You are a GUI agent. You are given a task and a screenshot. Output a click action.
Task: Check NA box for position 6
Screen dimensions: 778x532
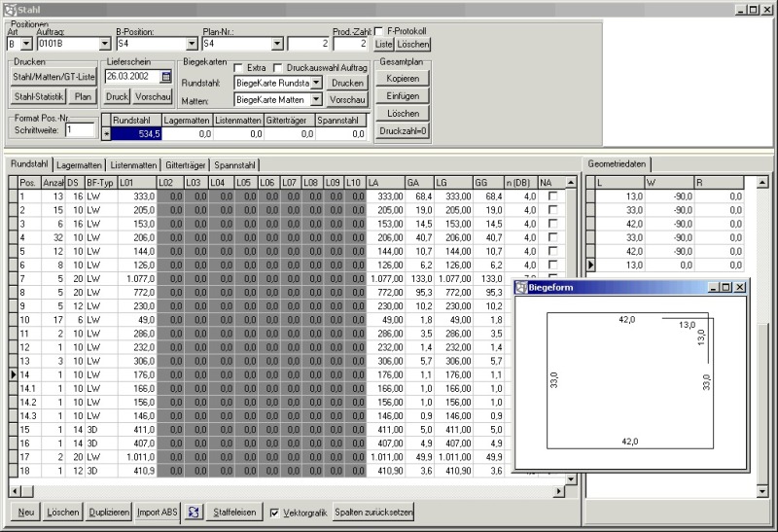(x=552, y=265)
